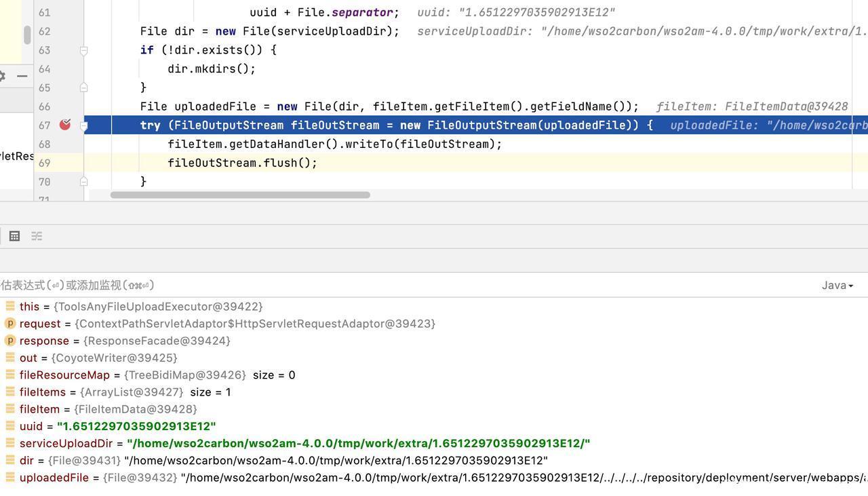Click line number 66 in the gutter
The height and width of the screenshot is (496, 868).
coord(44,107)
